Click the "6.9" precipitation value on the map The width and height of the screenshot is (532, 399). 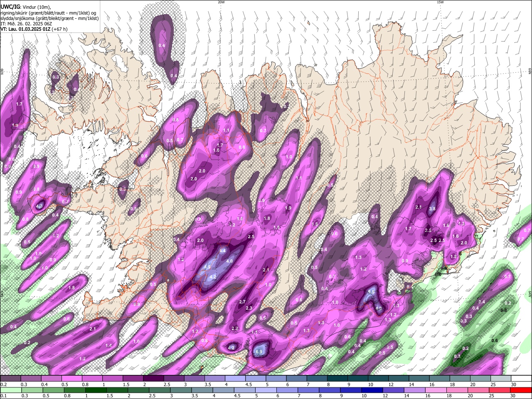pyautogui.click(x=259, y=352)
